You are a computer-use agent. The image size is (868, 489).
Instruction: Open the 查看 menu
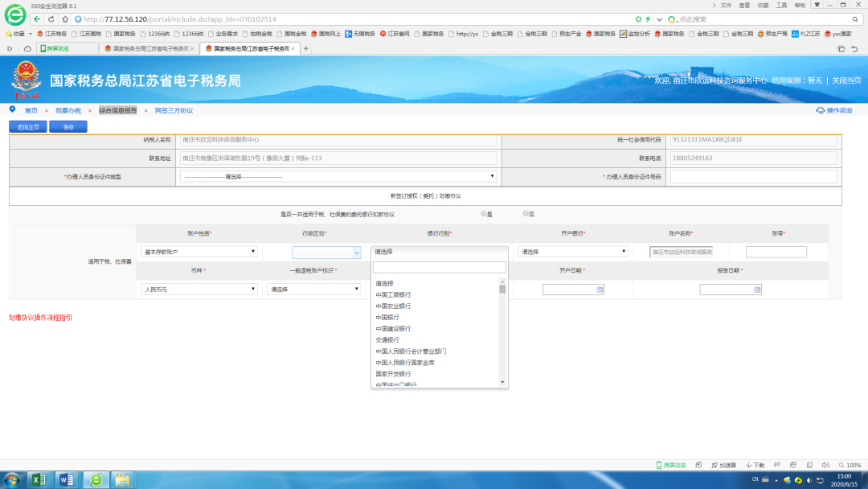tap(744, 5)
